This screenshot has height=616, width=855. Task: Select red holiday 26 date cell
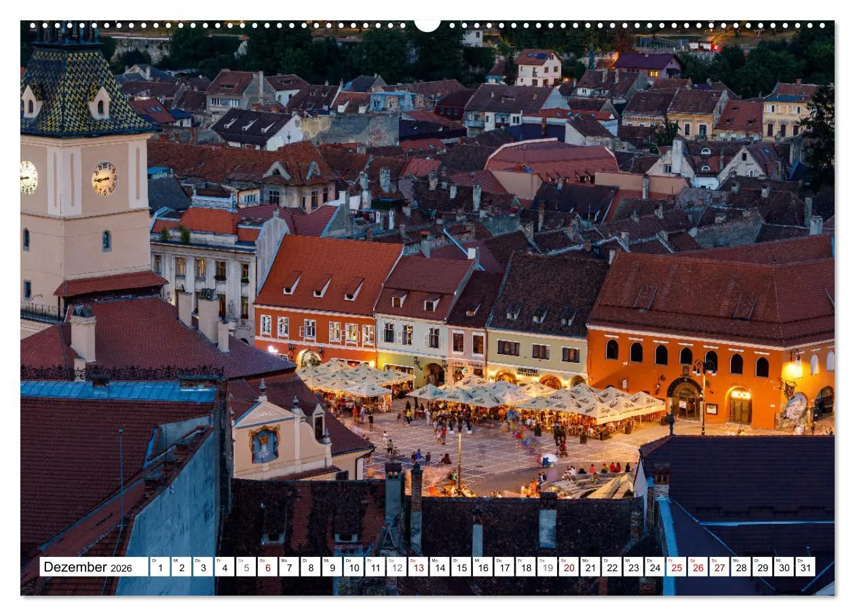698,567
